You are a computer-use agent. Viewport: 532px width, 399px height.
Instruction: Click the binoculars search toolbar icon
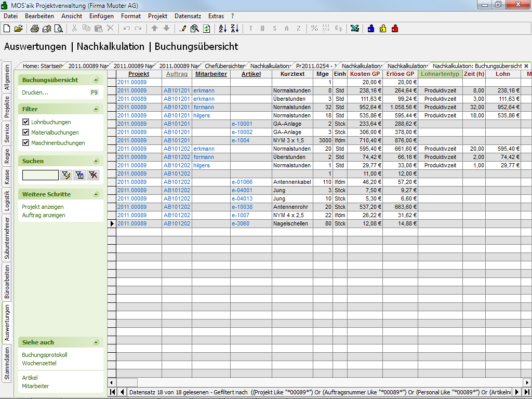coord(194,29)
